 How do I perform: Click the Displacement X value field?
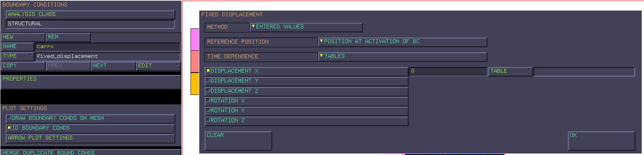[x=448, y=71]
